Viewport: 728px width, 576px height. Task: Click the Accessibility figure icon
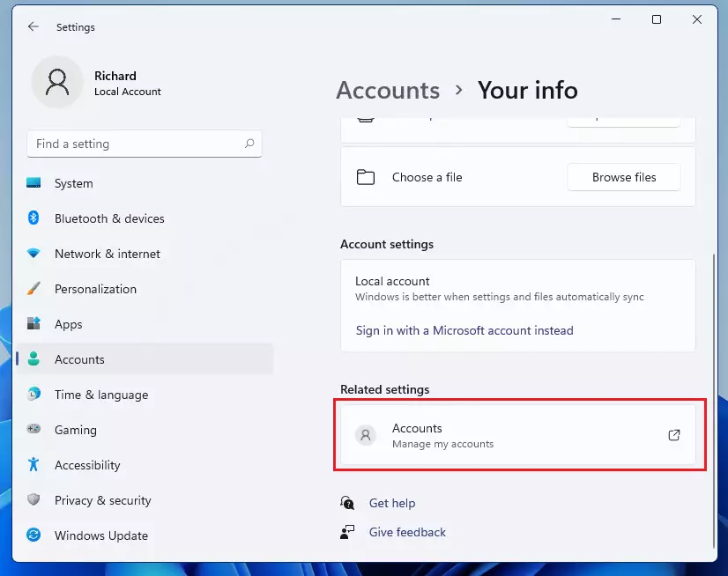[x=33, y=464]
